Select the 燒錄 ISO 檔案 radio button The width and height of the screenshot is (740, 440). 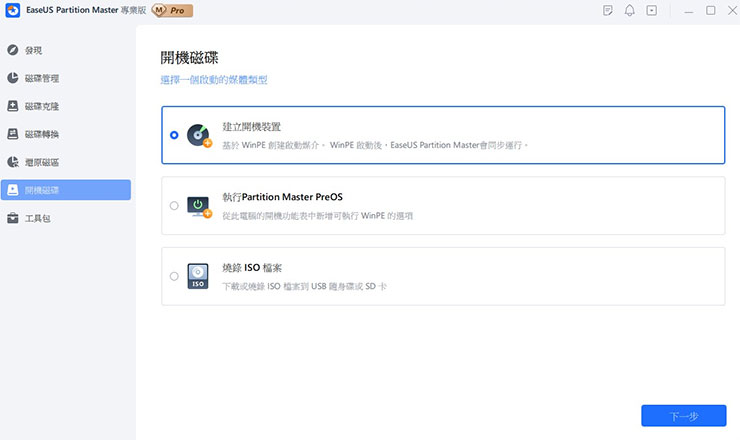pyautogui.click(x=174, y=276)
